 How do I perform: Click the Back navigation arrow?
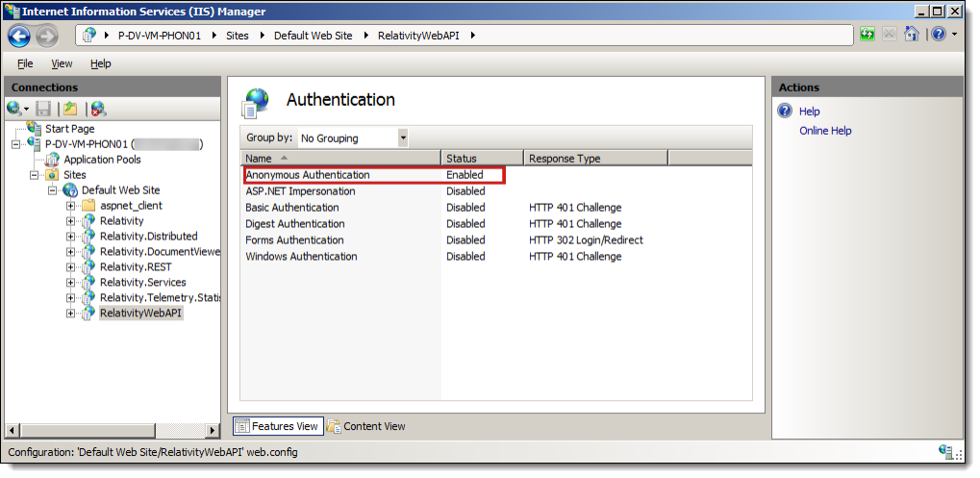(x=19, y=36)
